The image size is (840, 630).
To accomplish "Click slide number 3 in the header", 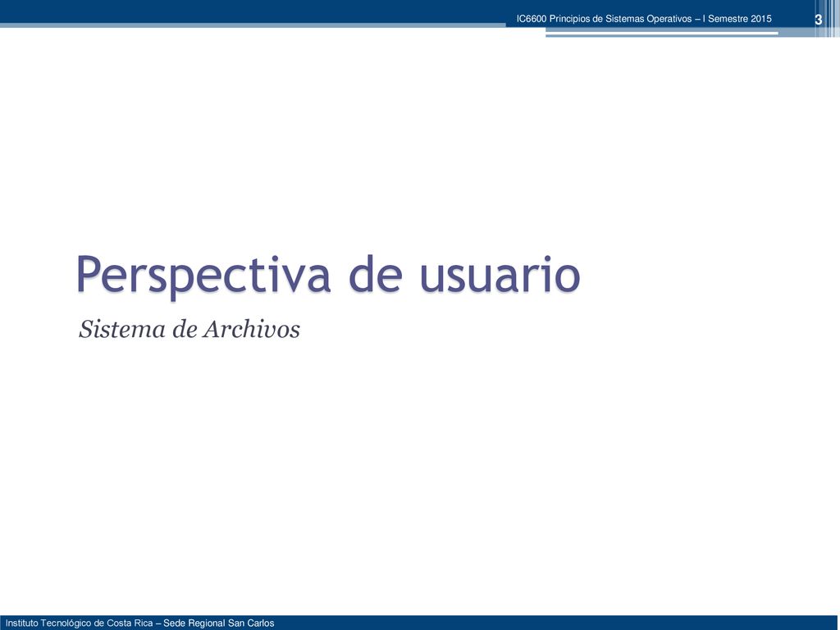I will point(818,20).
